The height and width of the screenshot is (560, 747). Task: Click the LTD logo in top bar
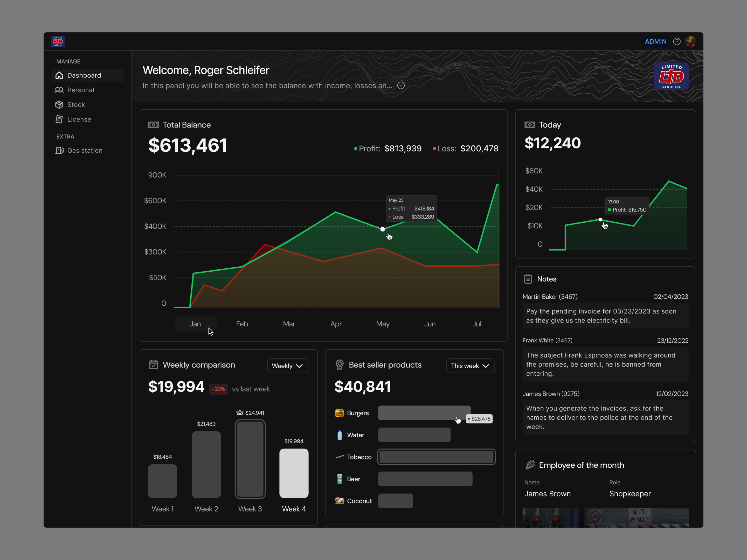pos(58,41)
